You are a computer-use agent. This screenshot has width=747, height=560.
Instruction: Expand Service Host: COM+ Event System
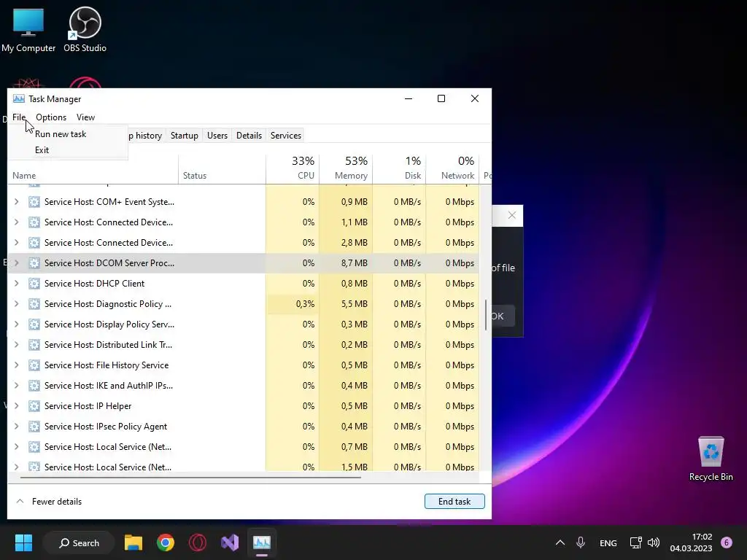coord(17,202)
